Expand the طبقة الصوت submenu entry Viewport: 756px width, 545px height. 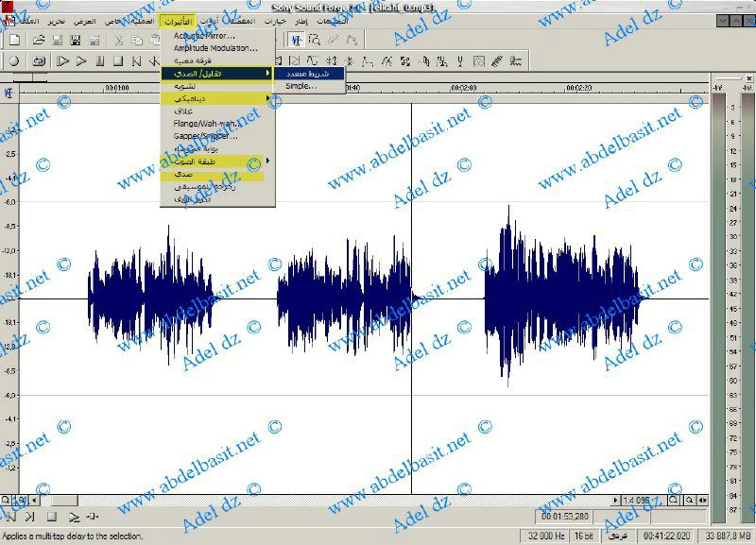(217, 162)
